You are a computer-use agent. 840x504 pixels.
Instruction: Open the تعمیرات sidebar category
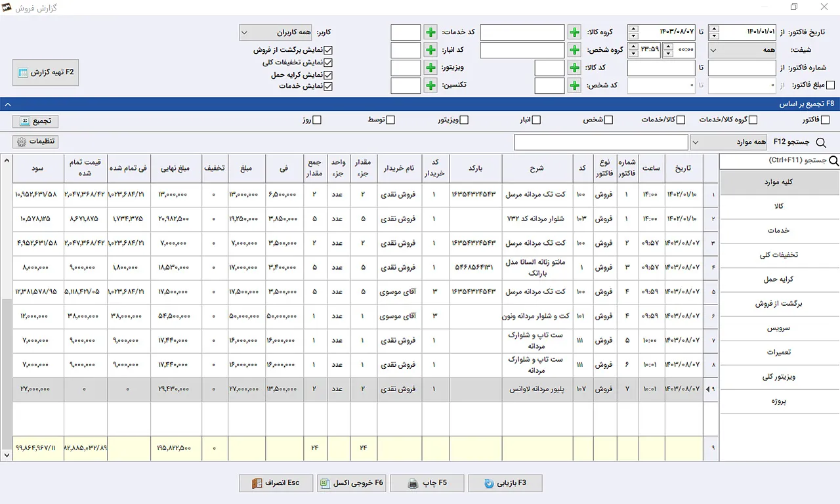pos(780,352)
